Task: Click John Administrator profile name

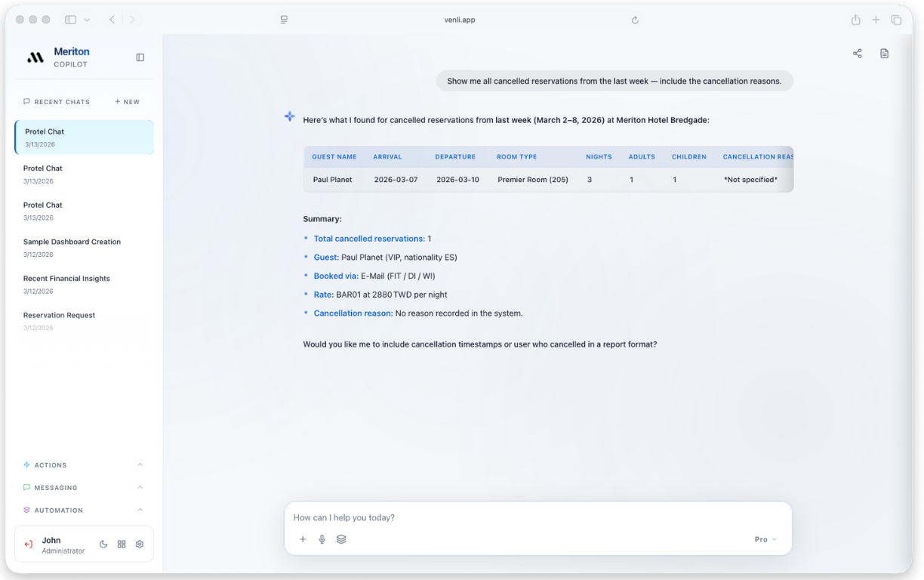Action: click(63, 545)
